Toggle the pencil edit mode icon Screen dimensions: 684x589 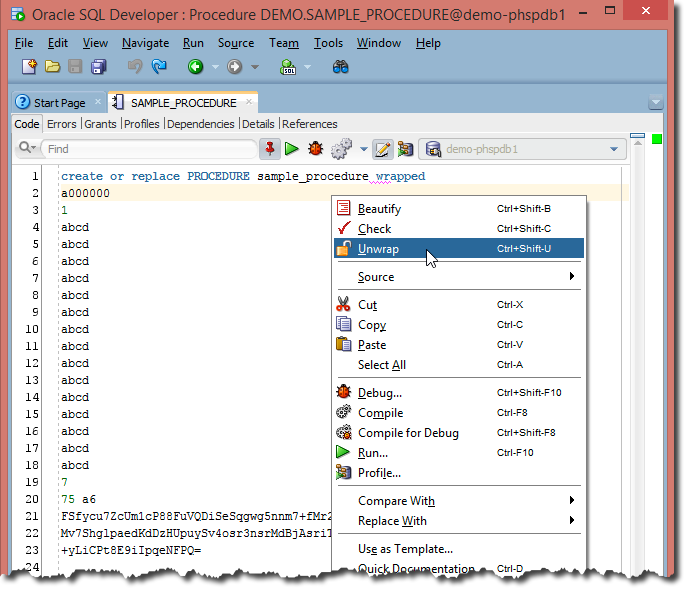click(x=383, y=149)
